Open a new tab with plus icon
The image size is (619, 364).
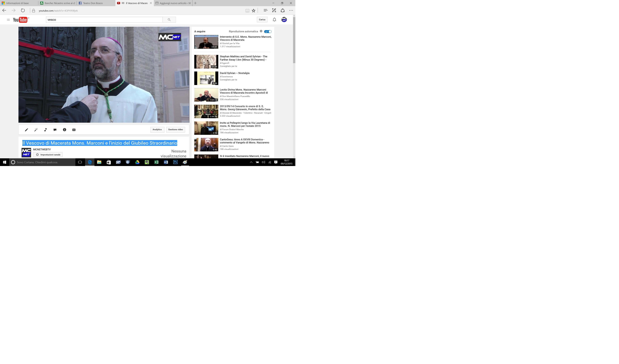pyautogui.click(x=195, y=3)
